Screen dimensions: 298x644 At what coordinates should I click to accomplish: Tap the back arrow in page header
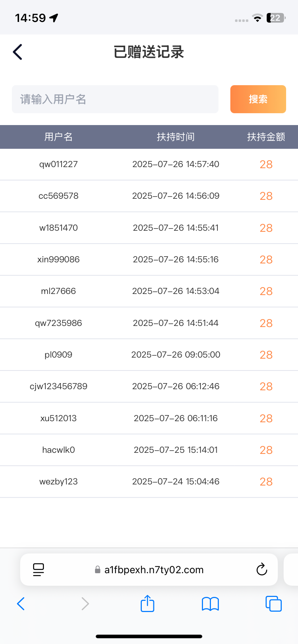[18, 52]
